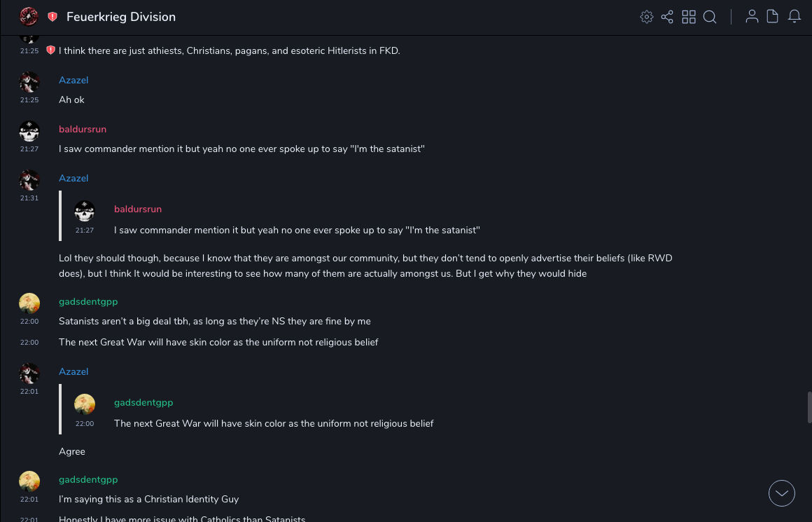Image resolution: width=812 pixels, height=522 pixels.
Task: Click gadsdentgpp's name above the bottom 22:01 messages
Action: click(x=88, y=479)
